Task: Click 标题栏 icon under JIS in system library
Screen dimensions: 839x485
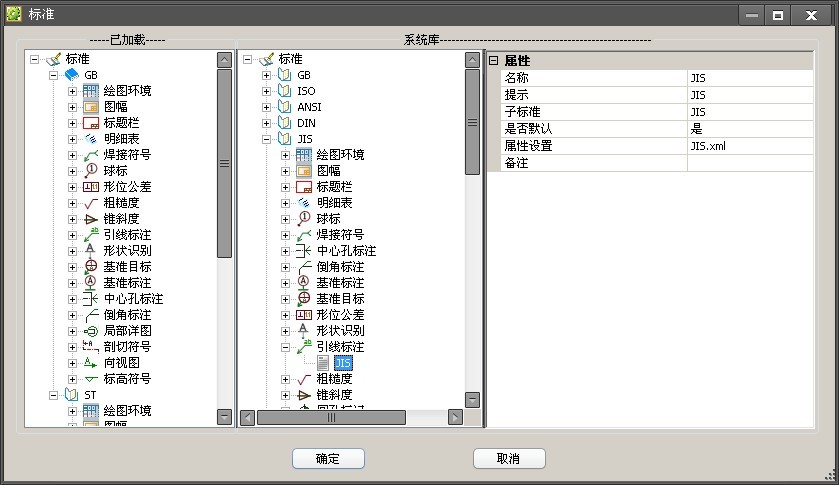Action: (303, 187)
